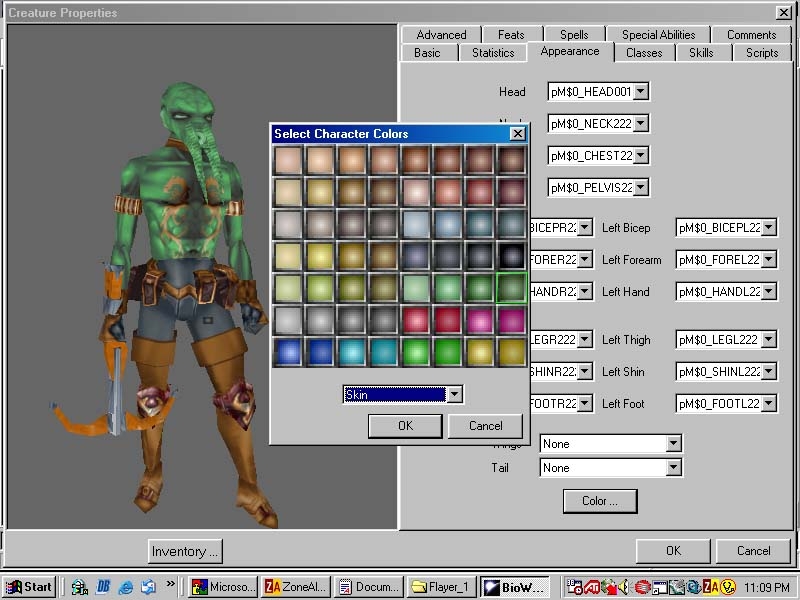
Task: Cancel the Select Character Colors dialog
Action: click(485, 426)
